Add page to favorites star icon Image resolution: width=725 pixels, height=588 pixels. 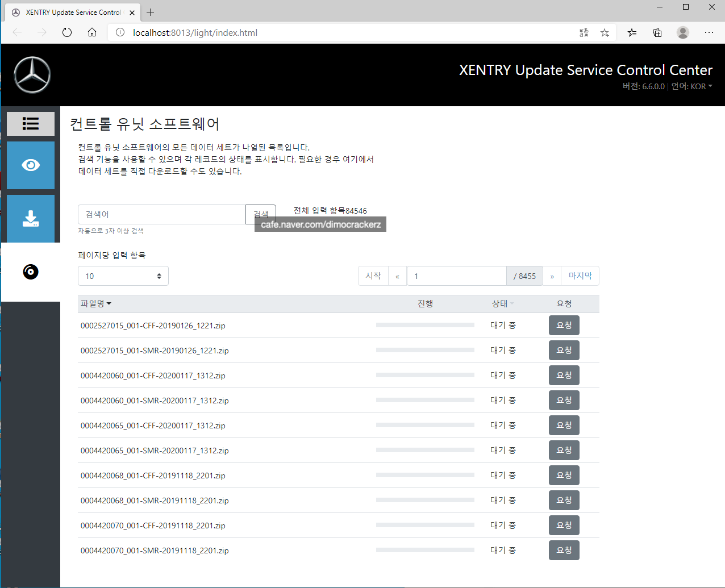pos(605,32)
